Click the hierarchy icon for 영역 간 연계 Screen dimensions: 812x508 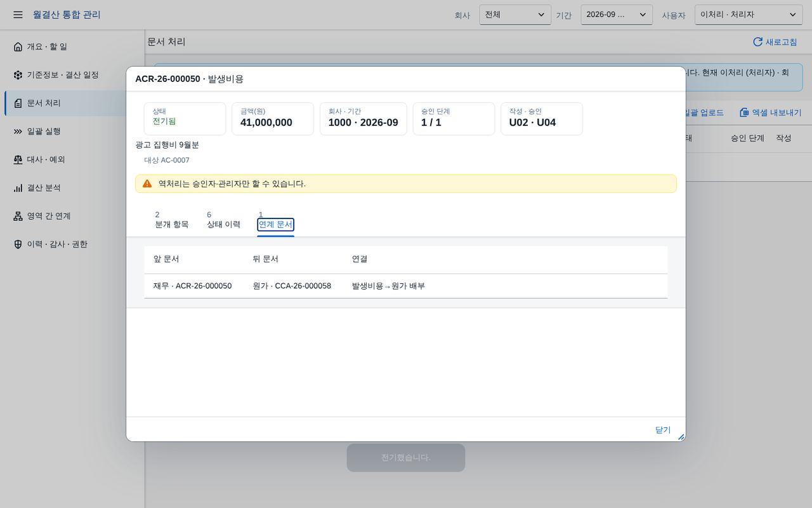click(x=18, y=217)
